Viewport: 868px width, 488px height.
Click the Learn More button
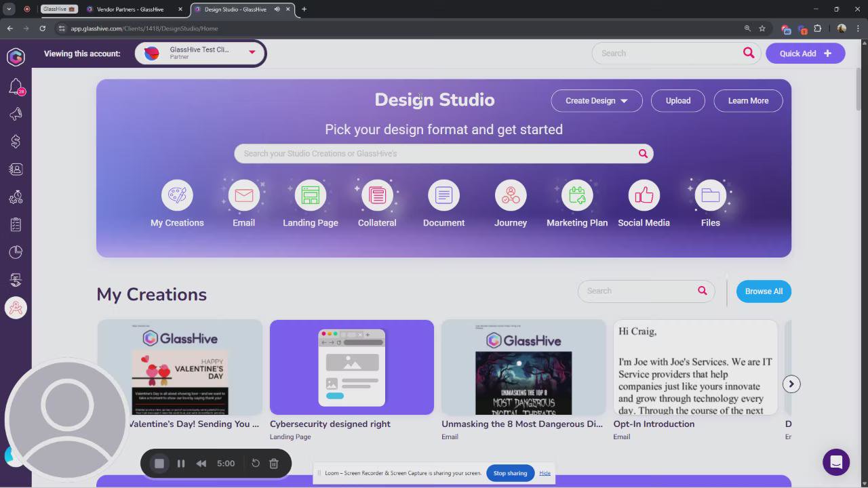point(749,101)
